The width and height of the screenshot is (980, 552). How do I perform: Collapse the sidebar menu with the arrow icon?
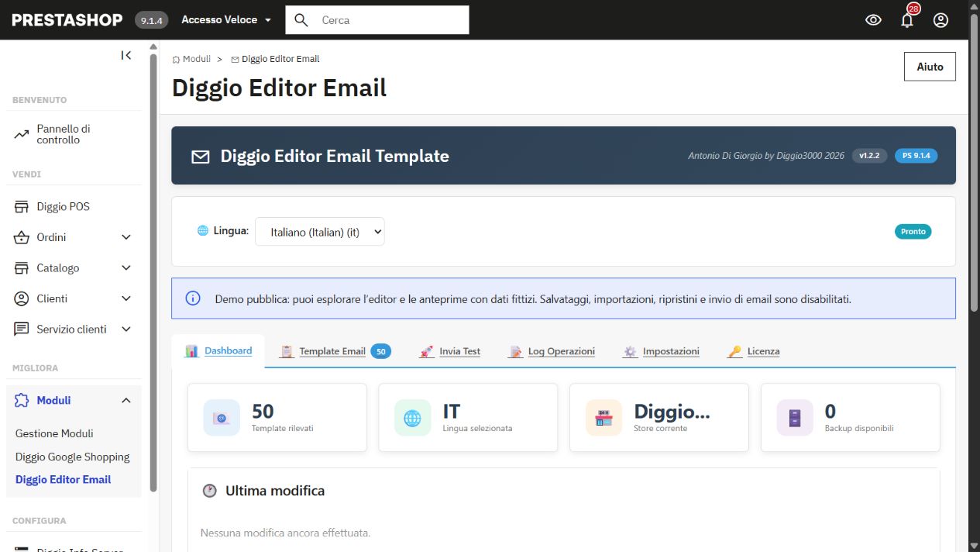[x=126, y=55]
